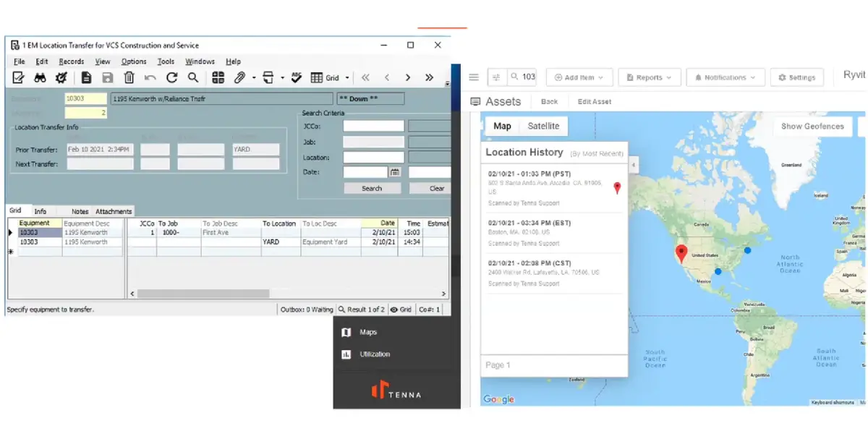
Task: Click the Location search input field
Action: click(373, 157)
